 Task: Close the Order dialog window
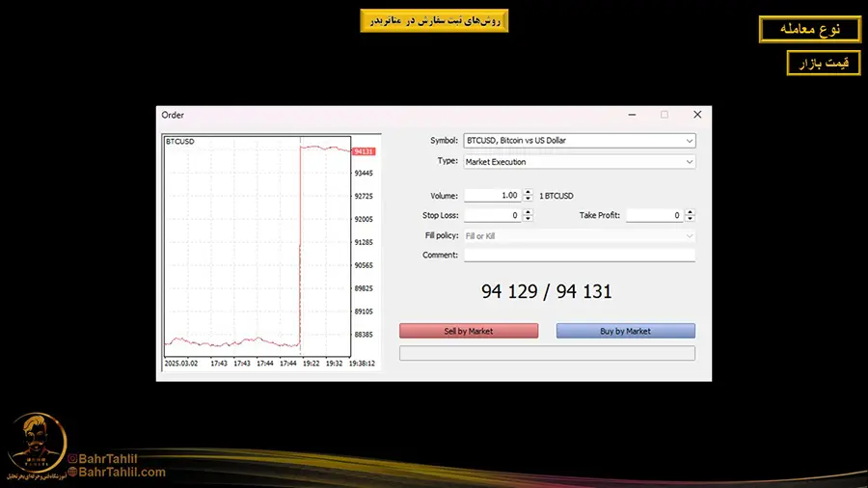pos(696,115)
